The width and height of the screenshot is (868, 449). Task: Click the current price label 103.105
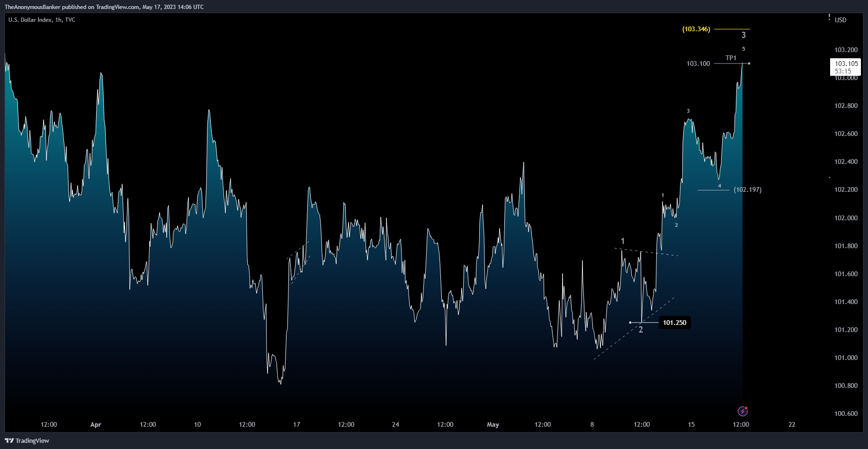(x=846, y=63)
